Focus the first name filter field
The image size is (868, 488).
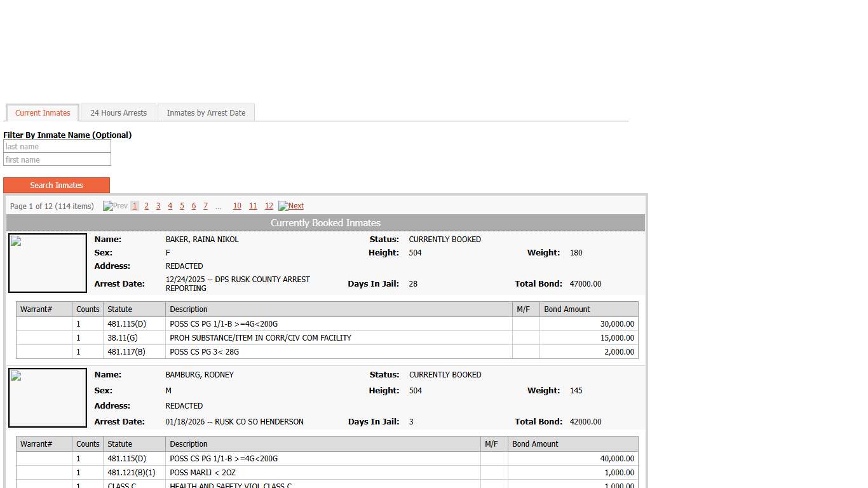pyautogui.click(x=57, y=160)
